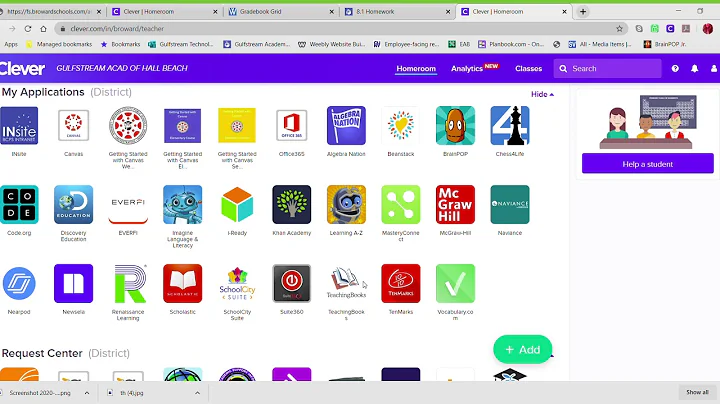Open a new browser tab
The width and height of the screenshot is (720, 404).
pos(583,11)
